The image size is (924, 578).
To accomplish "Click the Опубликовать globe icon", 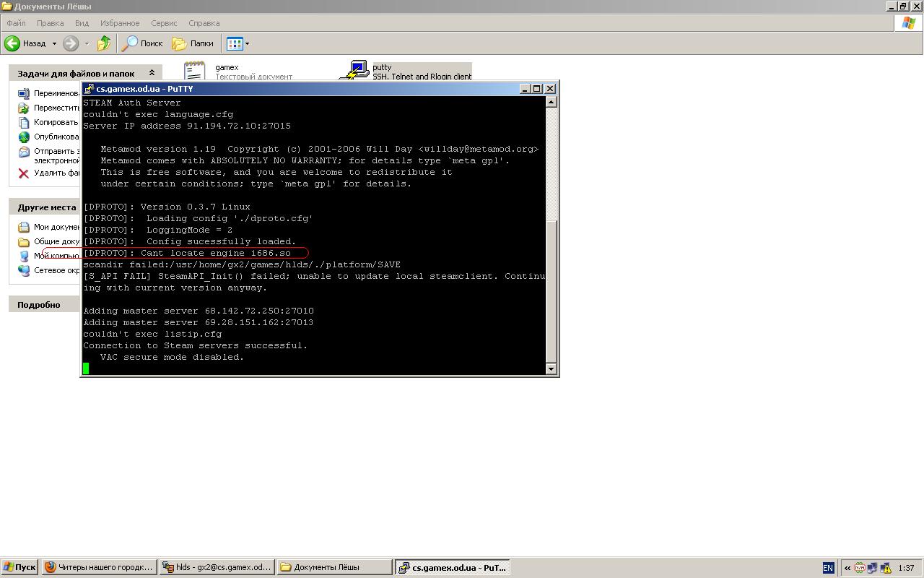I will point(24,137).
